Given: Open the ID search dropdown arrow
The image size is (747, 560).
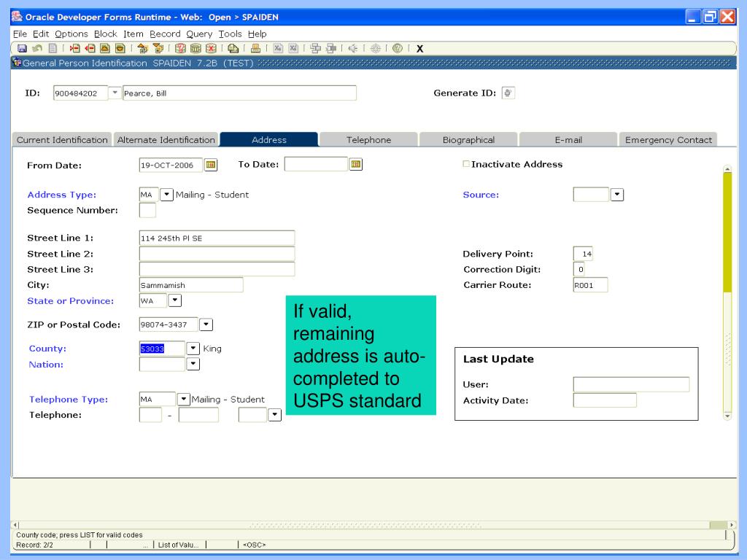Looking at the screenshot, I should tap(115, 93).
